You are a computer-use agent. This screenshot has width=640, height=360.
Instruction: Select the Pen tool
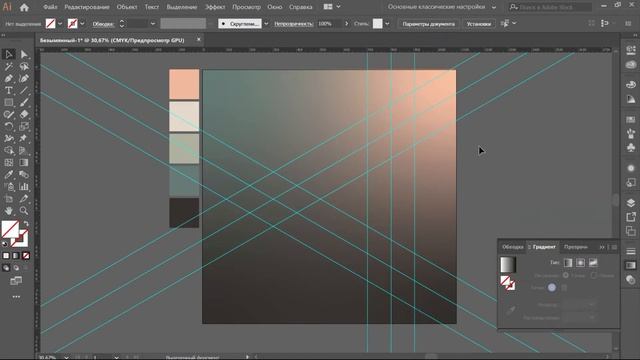pyautogui.click(x=9, y=78)
